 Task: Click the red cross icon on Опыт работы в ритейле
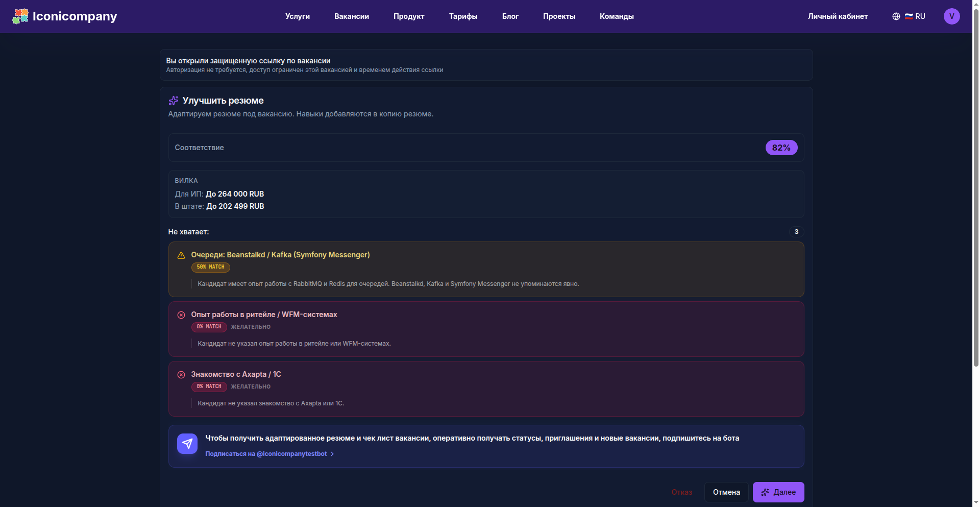(181, 315)
